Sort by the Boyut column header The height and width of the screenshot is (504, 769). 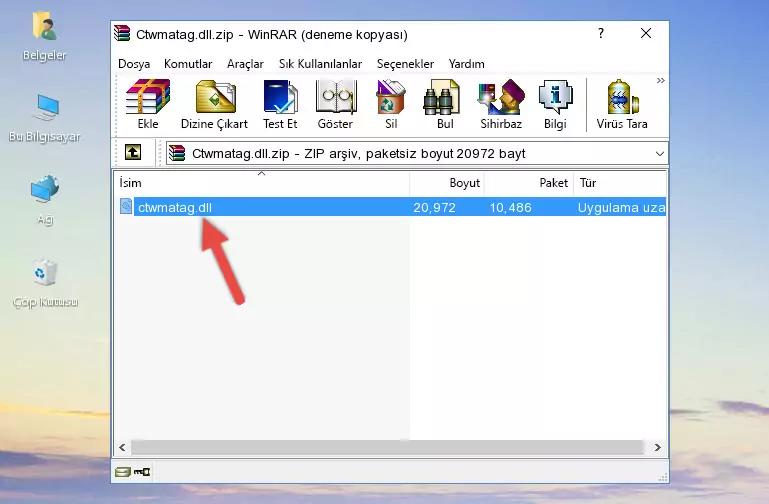click(x=447, y=183)
